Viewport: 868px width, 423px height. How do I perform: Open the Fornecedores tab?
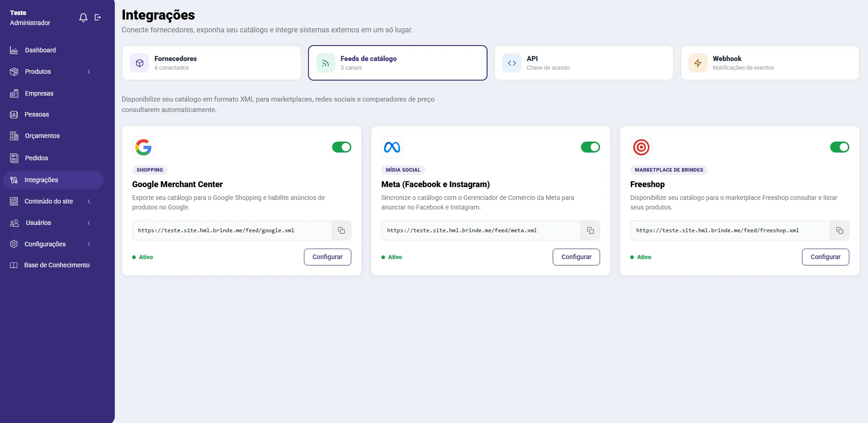pos(211,63)
